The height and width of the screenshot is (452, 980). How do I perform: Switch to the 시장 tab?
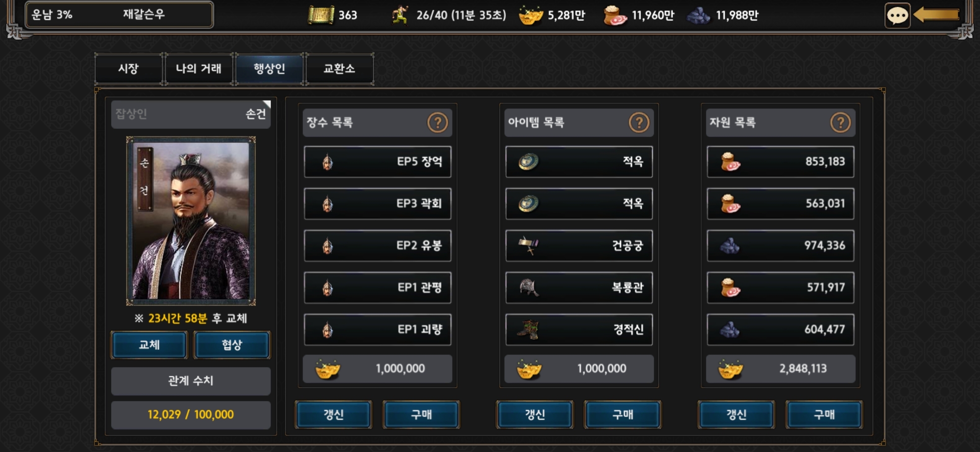click(x=129, y=69)
